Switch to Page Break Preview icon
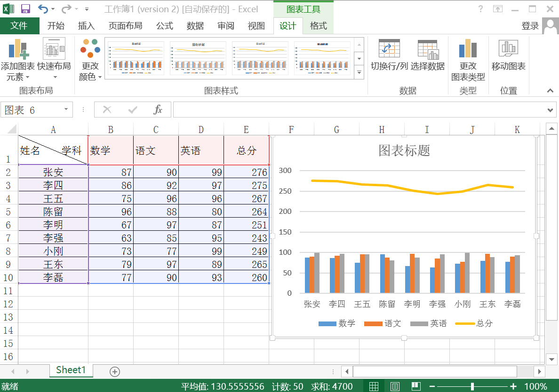 click(415, 386)
